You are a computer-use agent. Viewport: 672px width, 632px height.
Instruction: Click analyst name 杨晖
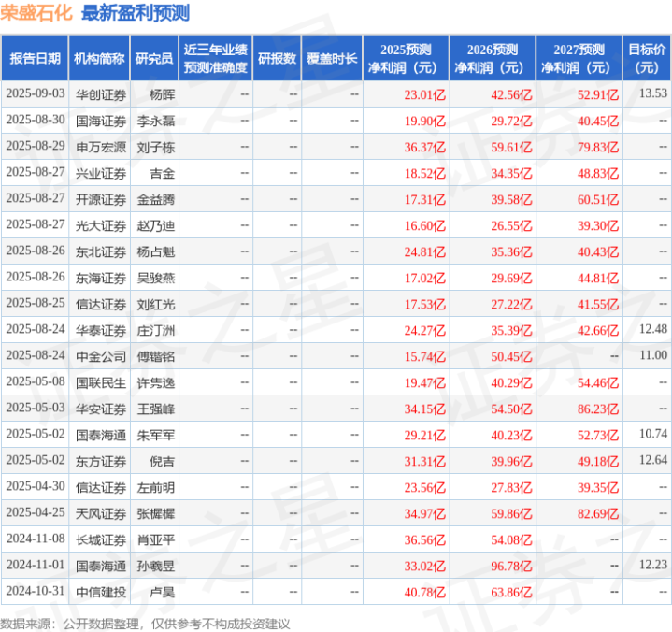(163, 94)
